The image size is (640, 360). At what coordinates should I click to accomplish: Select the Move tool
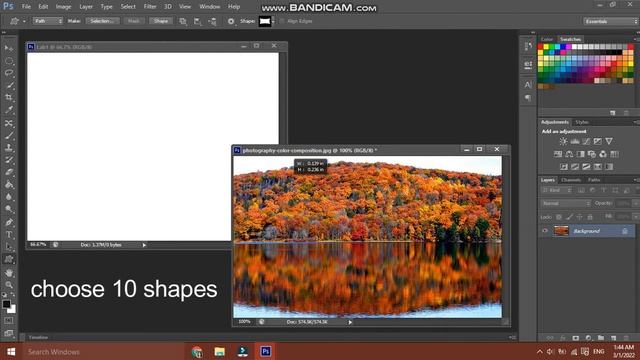pyautogui.click(x=9, y=48)
